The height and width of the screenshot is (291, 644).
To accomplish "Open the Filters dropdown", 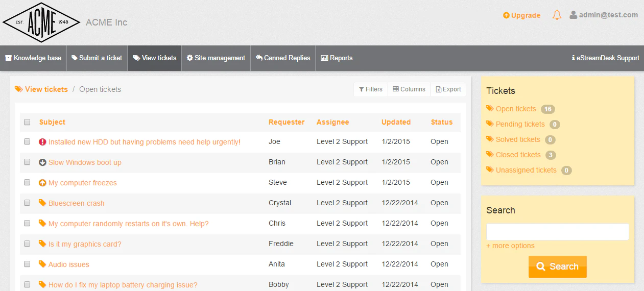I will [x=371, y=89].
